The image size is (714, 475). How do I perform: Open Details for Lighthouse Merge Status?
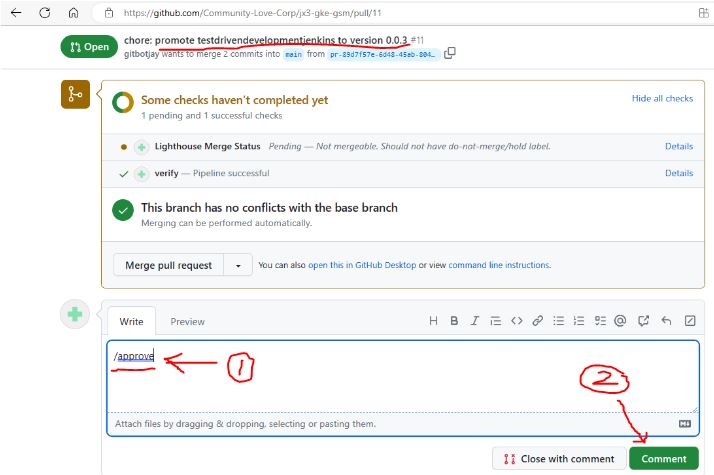click(678, 146)
